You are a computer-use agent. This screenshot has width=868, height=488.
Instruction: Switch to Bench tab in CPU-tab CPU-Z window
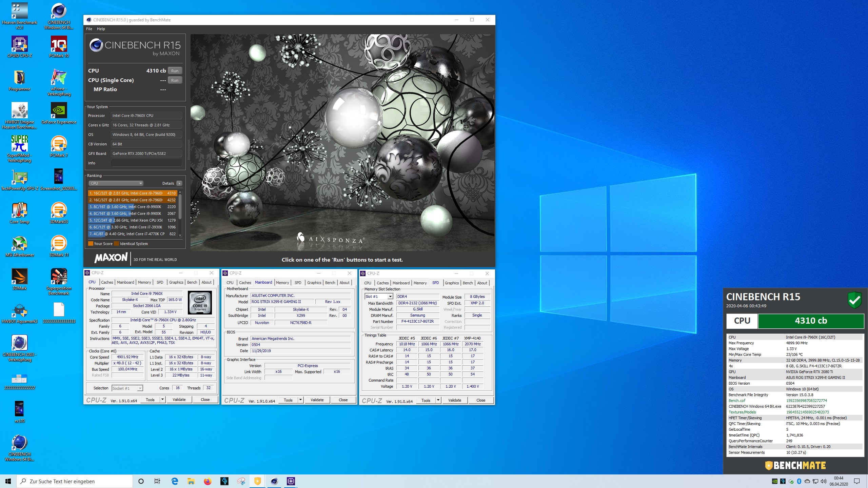pos(192,282)
